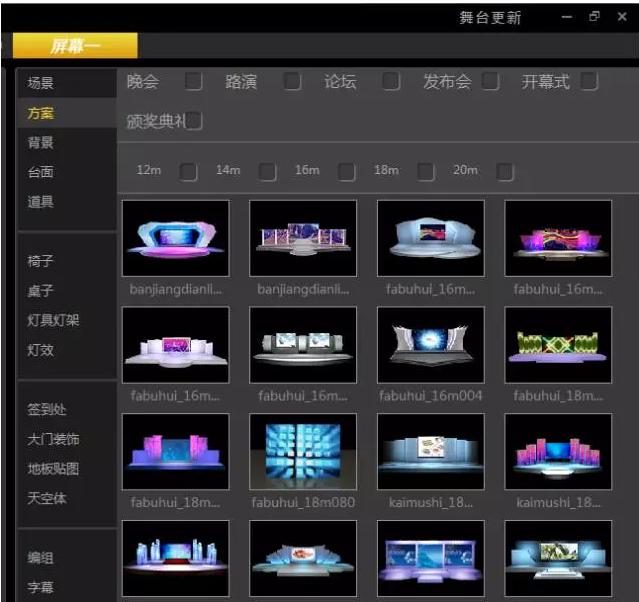This screenshot has width=639, height=602.
Task: Select the fabuhui_16m004 stage thumbnail
Action: point(431,345)
